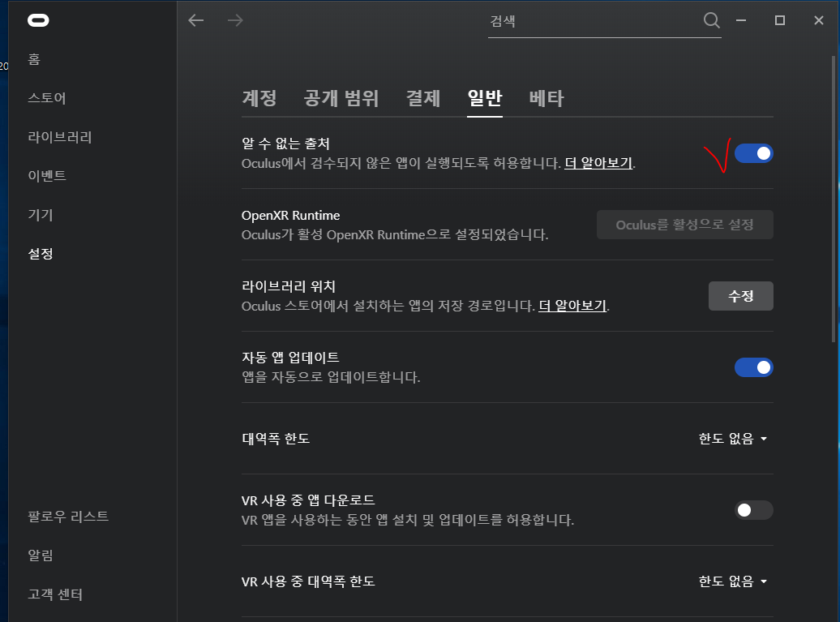Close the Oculus window

point(819,20)
